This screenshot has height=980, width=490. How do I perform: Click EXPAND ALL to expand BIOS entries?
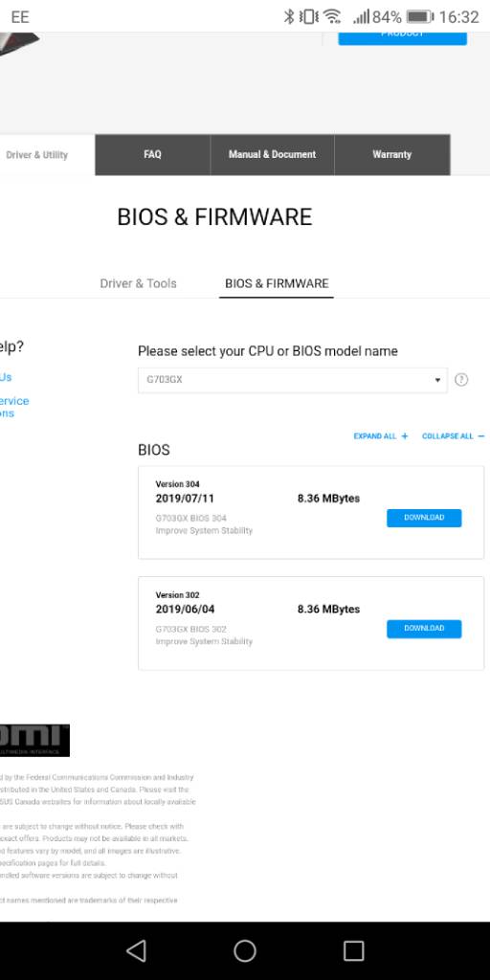click(381, 436)
